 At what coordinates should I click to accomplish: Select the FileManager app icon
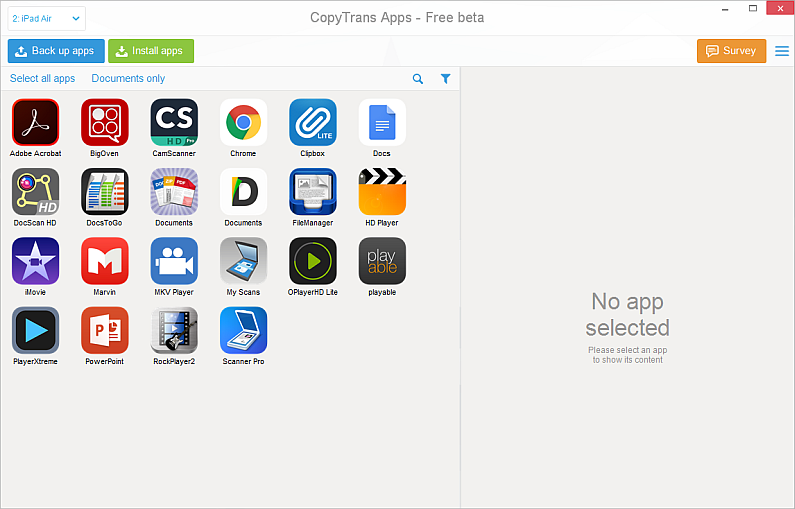point(313,192)
